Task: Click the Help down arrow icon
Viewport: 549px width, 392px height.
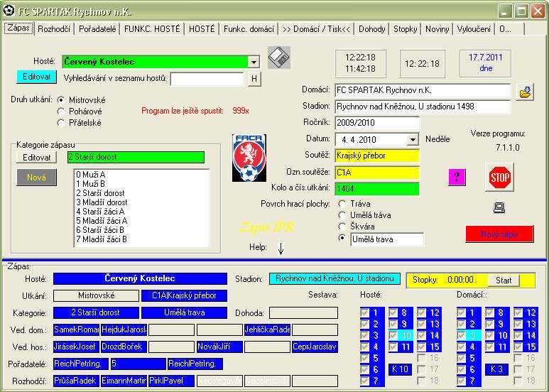Action: click(x=280, y=248)
